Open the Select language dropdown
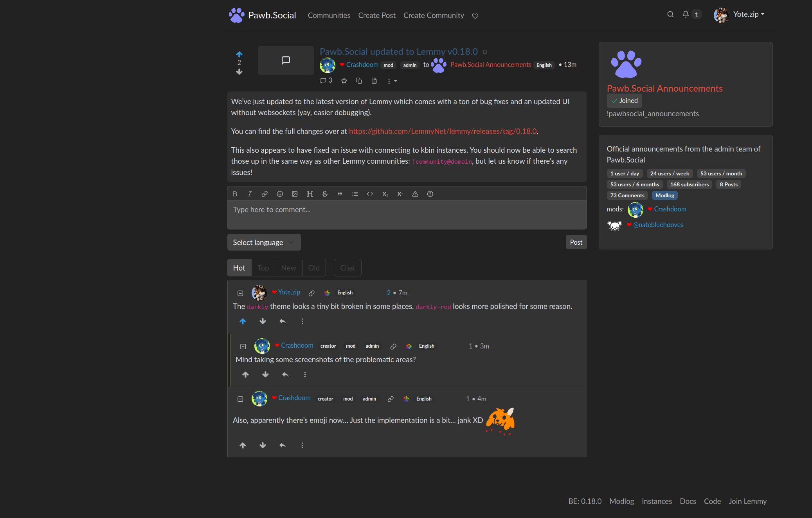 coord(264,242)
